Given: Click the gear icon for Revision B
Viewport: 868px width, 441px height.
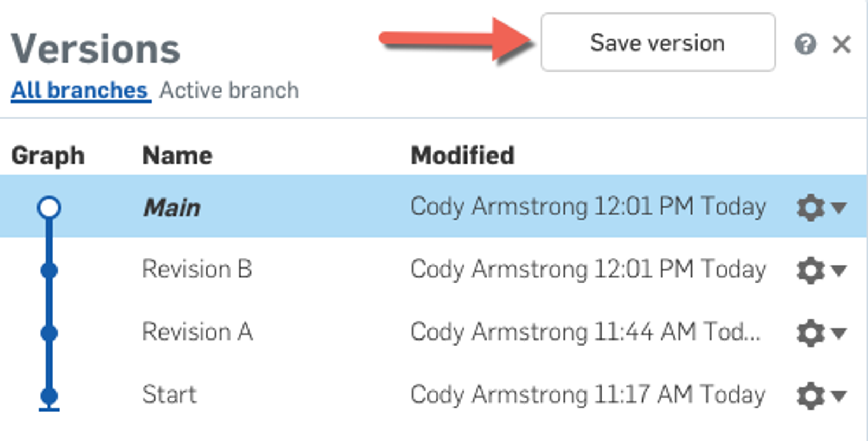Looking at the screenshot, I should [810, 270].
